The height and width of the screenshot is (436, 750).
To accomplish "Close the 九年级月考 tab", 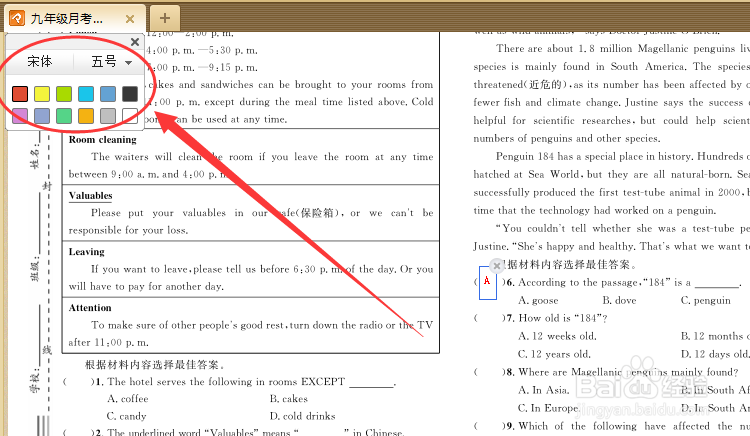I will point(130,19).
